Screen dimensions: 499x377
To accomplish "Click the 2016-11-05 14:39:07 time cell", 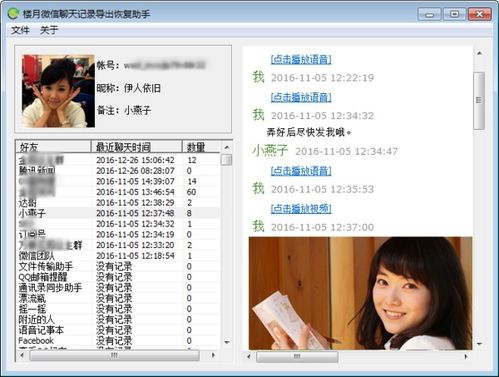I will click(135, 181).
